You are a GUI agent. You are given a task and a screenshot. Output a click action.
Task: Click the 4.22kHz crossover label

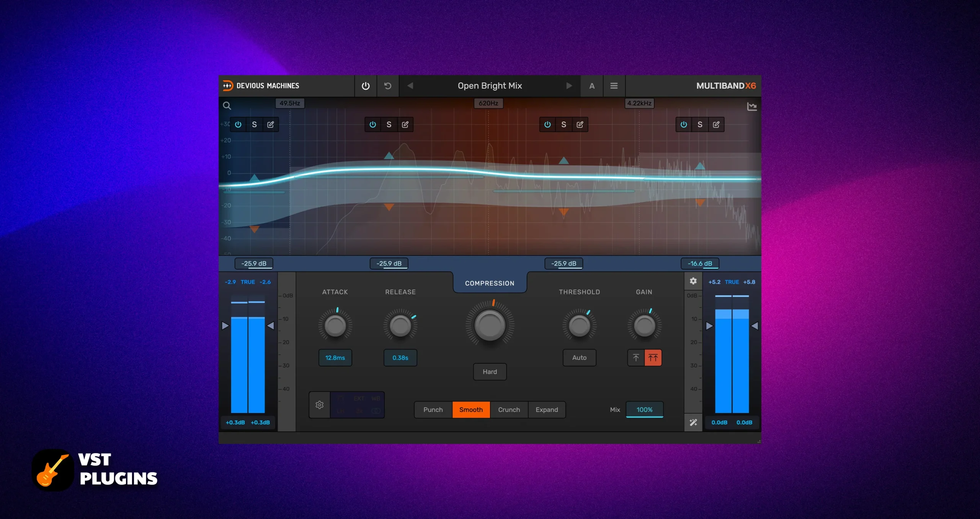click(x=639, y=103)
